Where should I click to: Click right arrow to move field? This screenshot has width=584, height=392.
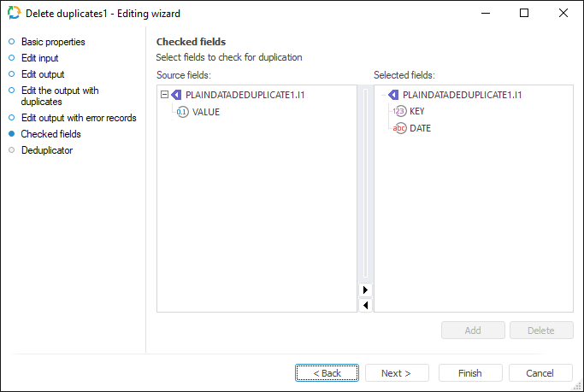366,290
